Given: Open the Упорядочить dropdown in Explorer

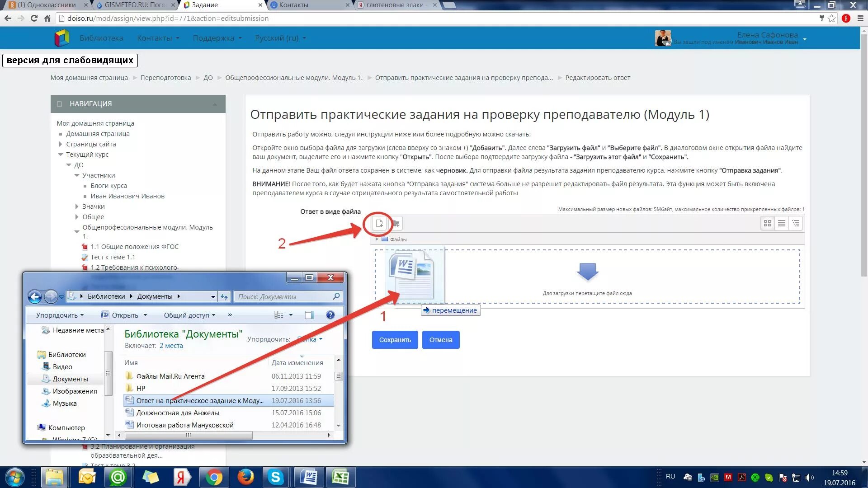Looking at the screenshot, I should (60, 315).
